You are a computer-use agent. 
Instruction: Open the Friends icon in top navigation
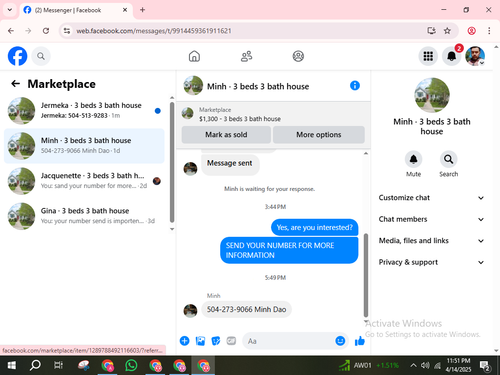click(246, 56)
